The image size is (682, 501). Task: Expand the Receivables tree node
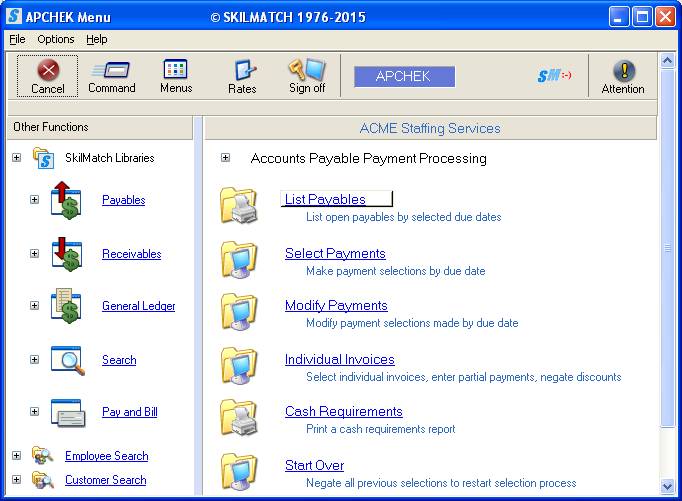tap(34, 254)
